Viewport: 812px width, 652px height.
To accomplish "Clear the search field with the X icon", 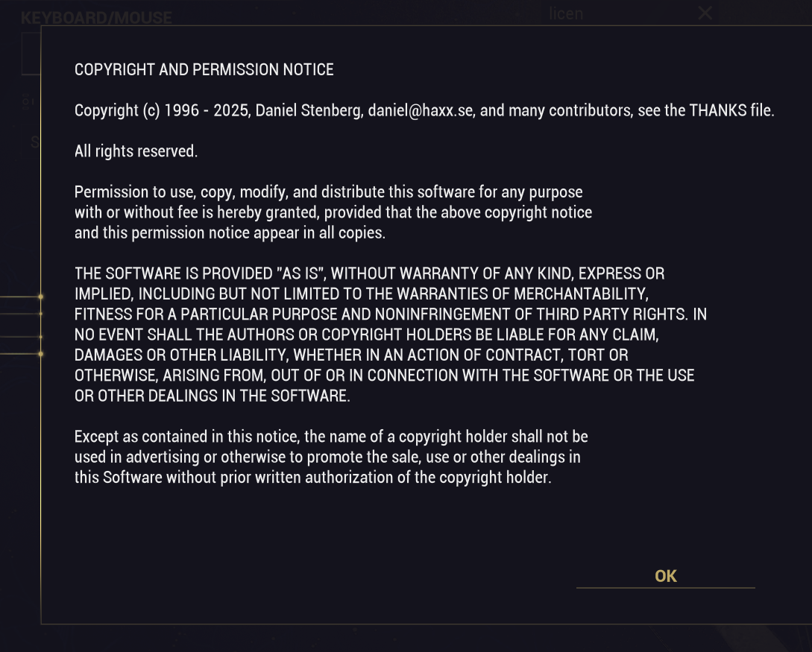I will tap(705, 13).
